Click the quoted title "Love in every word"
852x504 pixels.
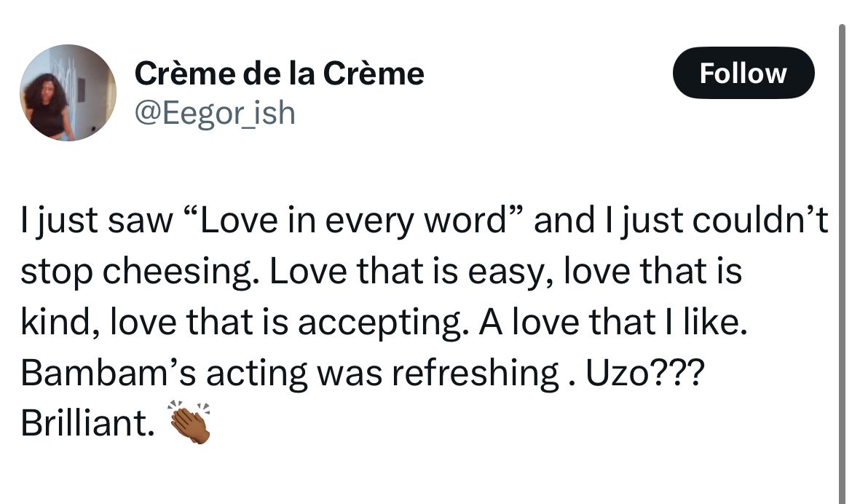click(355, 220)
